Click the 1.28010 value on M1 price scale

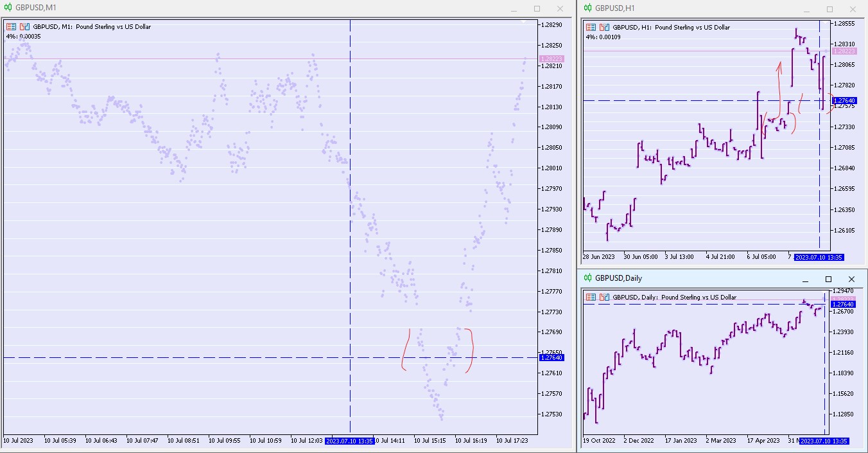coord(551,168)
